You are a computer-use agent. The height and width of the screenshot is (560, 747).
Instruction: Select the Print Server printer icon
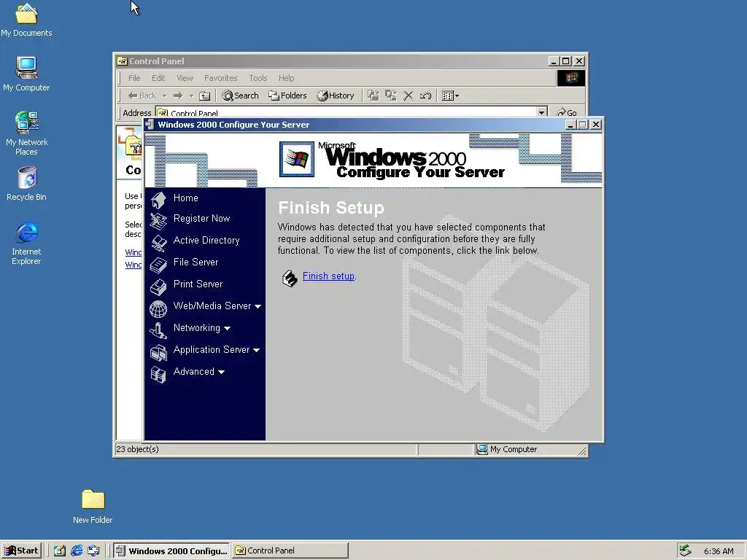(158, 286)
